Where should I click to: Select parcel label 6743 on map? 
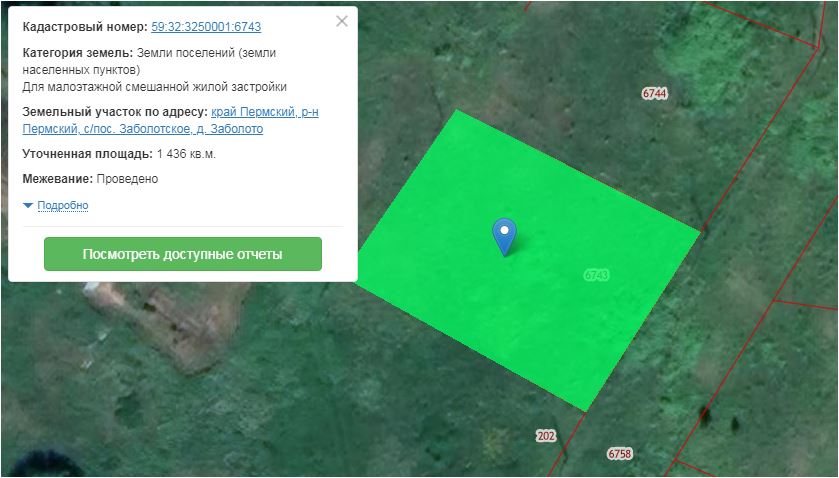tap(596, 275)
